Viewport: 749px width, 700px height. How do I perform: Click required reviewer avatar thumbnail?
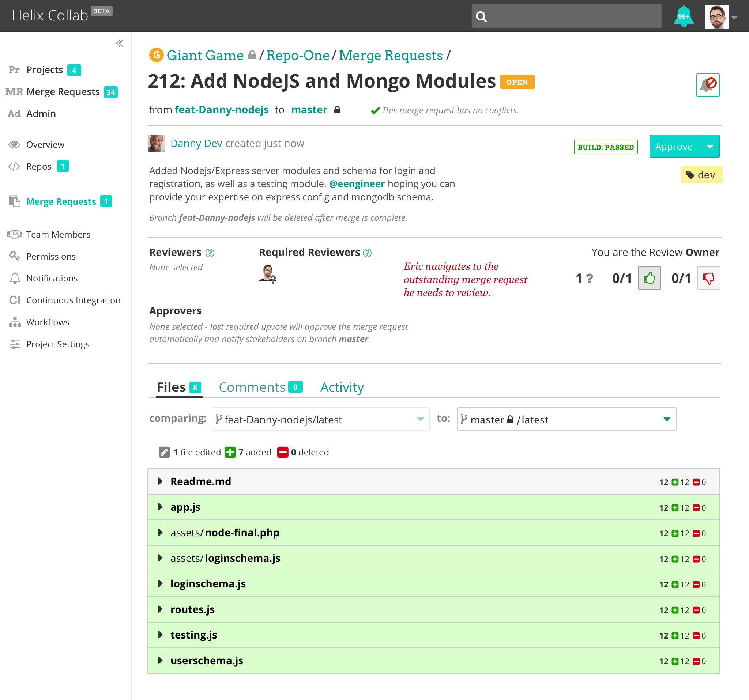[267, 273]
